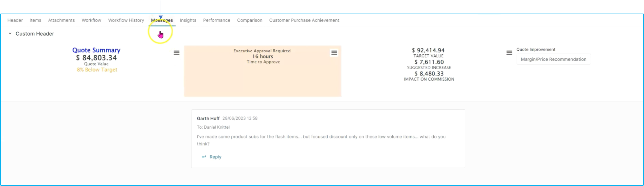Click the Quote Improvement label
644x186 pixels.
pos(536,50)
